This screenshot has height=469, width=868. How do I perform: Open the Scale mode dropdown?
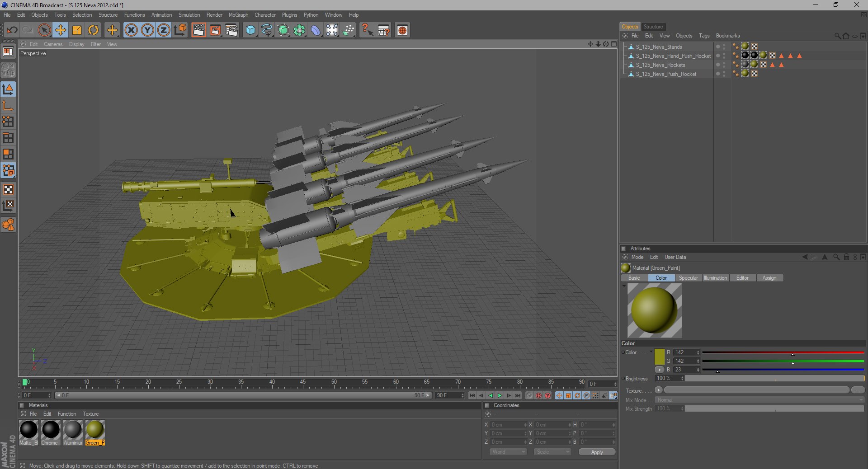[x=552, y=452]
